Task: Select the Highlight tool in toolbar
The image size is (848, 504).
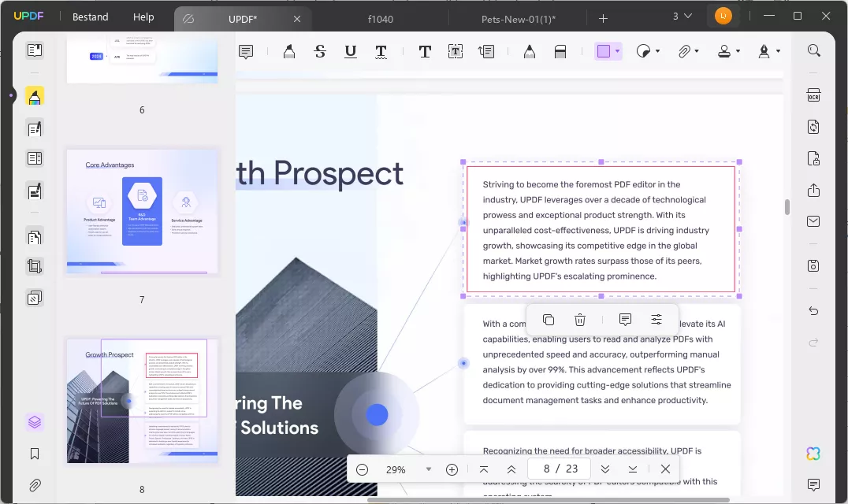Action: coord(289,51)
